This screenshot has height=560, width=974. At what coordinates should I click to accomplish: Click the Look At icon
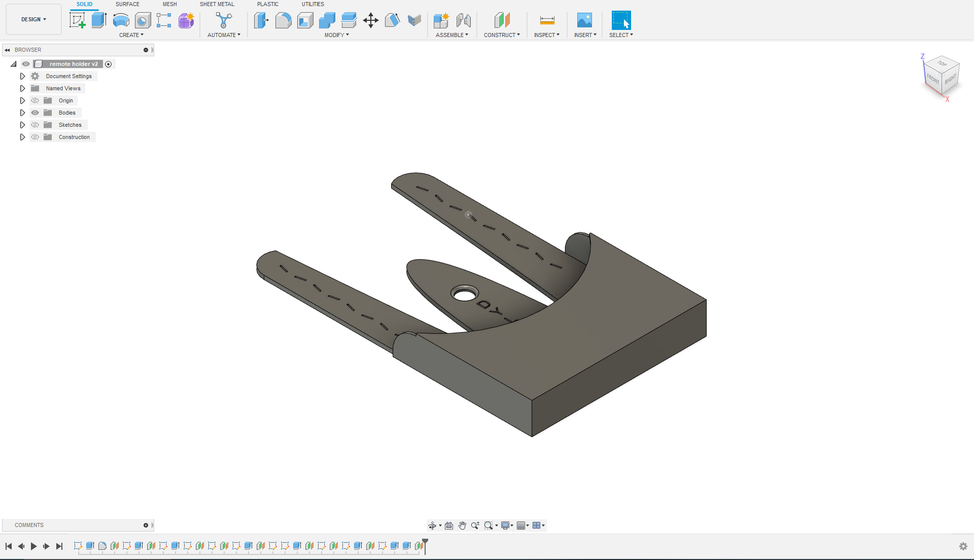click(449, 526)
